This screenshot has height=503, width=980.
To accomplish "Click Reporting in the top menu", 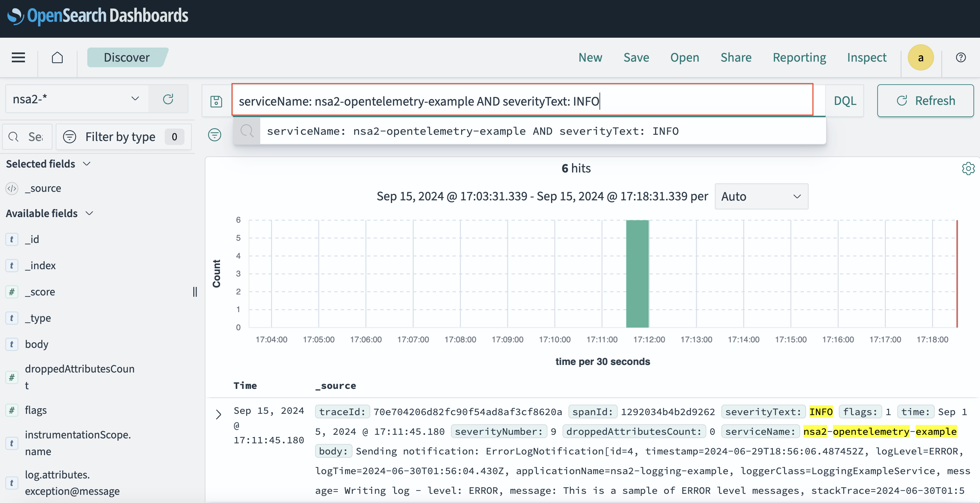I will (x=799, y=57).
